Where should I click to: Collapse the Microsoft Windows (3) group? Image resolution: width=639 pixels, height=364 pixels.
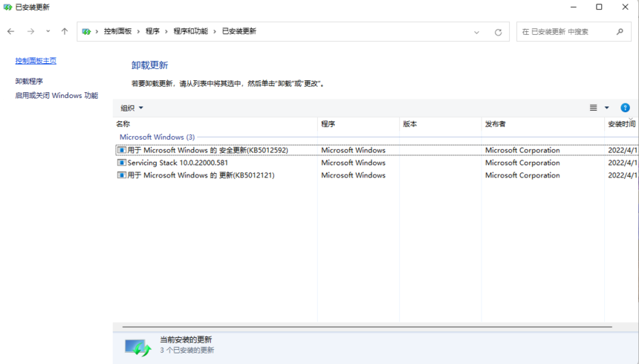(158, 137)
